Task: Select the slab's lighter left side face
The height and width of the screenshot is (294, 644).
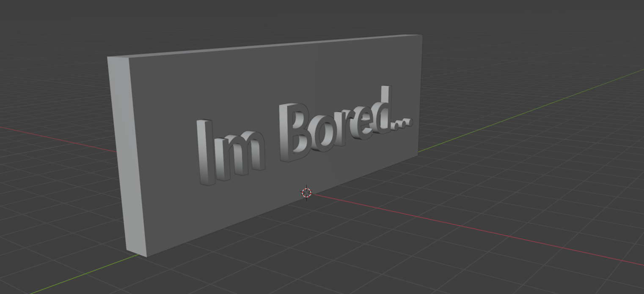Action: coord(126,156)
